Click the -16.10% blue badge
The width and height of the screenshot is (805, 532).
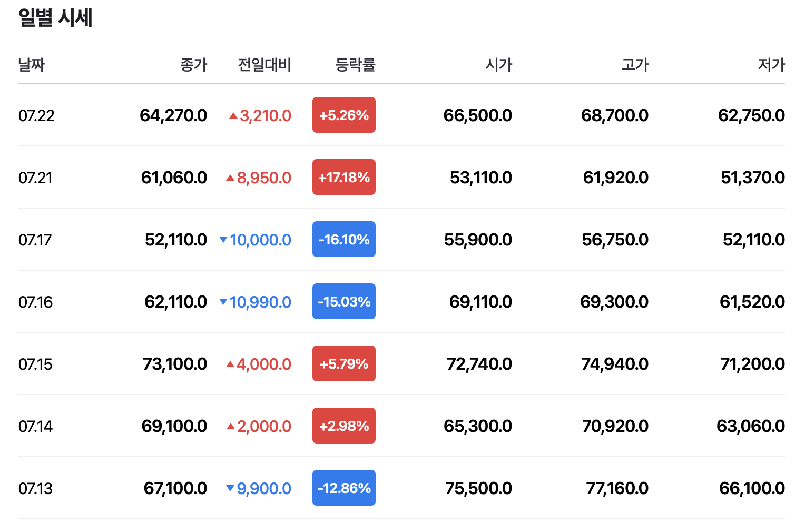click(x=344, y=239)
